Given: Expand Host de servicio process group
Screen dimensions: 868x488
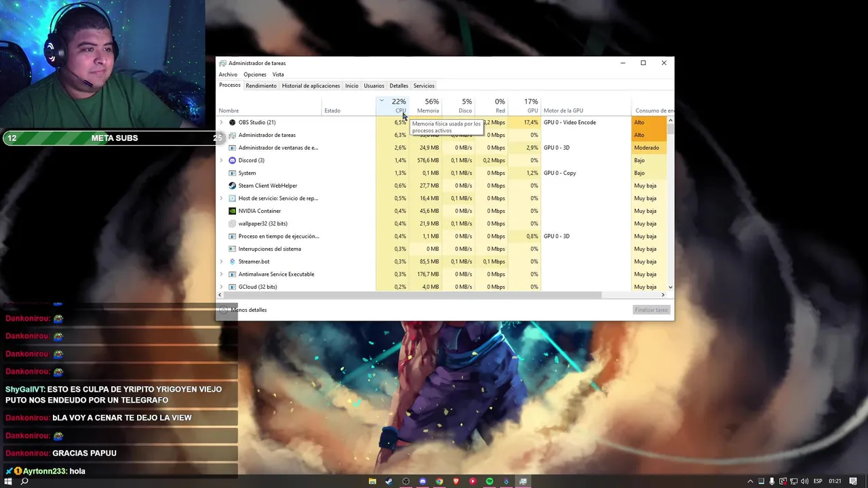Looking at the screenshot, I should tap(221, 199).
